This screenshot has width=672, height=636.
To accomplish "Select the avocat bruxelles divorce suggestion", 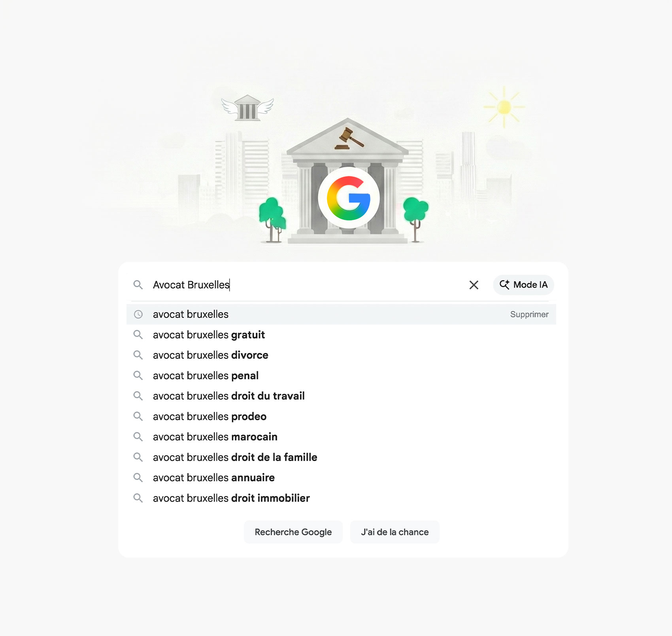I will [210, 355].
